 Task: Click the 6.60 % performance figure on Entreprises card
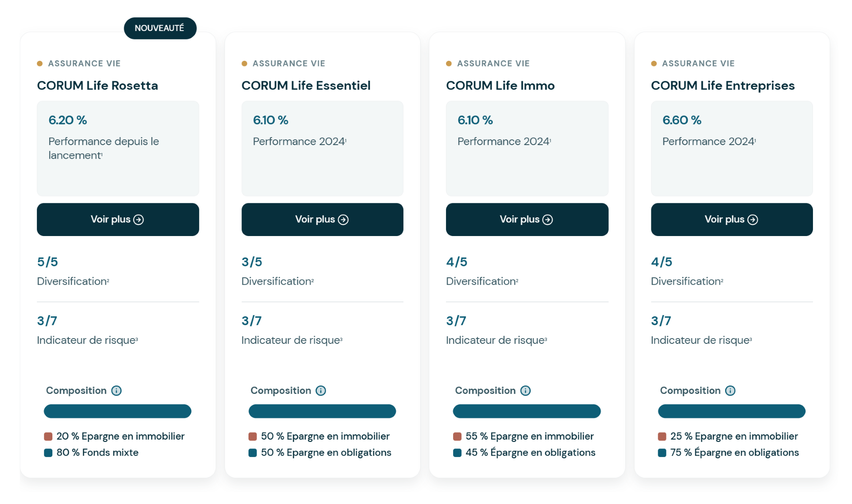click(682, 120)
